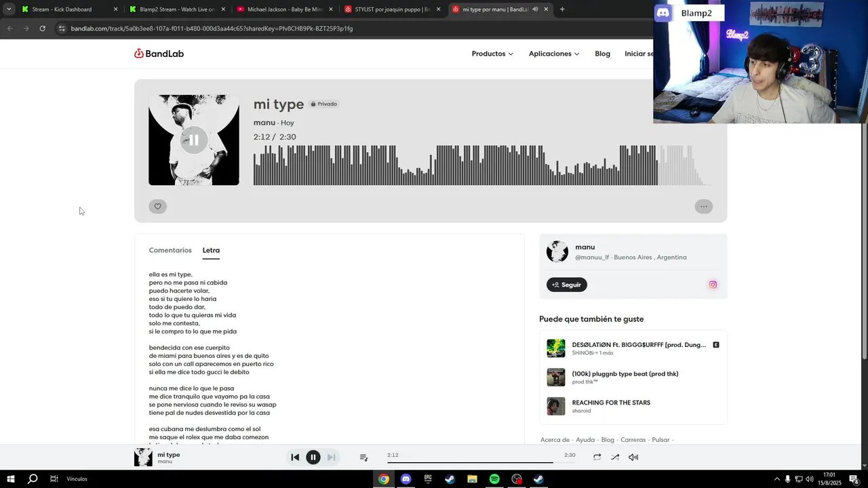Open the Blog nav link

pos(602,54)
